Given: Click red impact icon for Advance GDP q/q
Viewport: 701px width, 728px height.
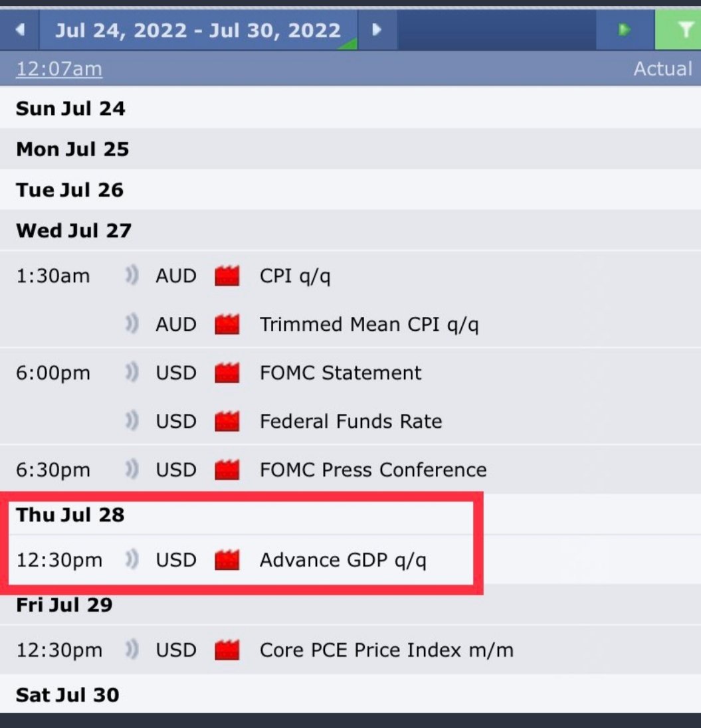Looking at the screenshot, I should [227, 559].
